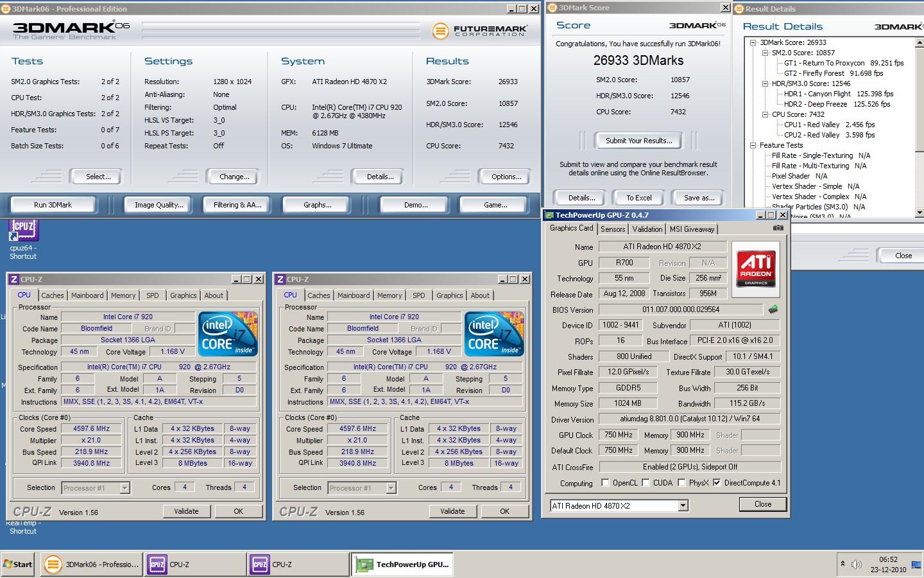Click the ATI Radeon logo in GPU-Z

point(756,269)
